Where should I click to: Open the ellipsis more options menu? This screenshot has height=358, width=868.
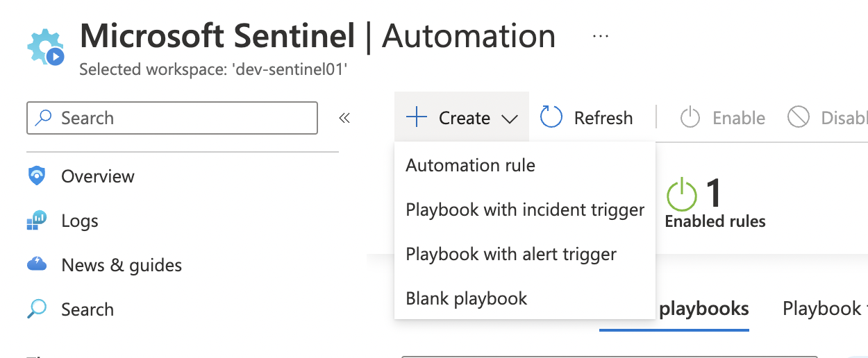pyautogui.click(x=601, y=36)
